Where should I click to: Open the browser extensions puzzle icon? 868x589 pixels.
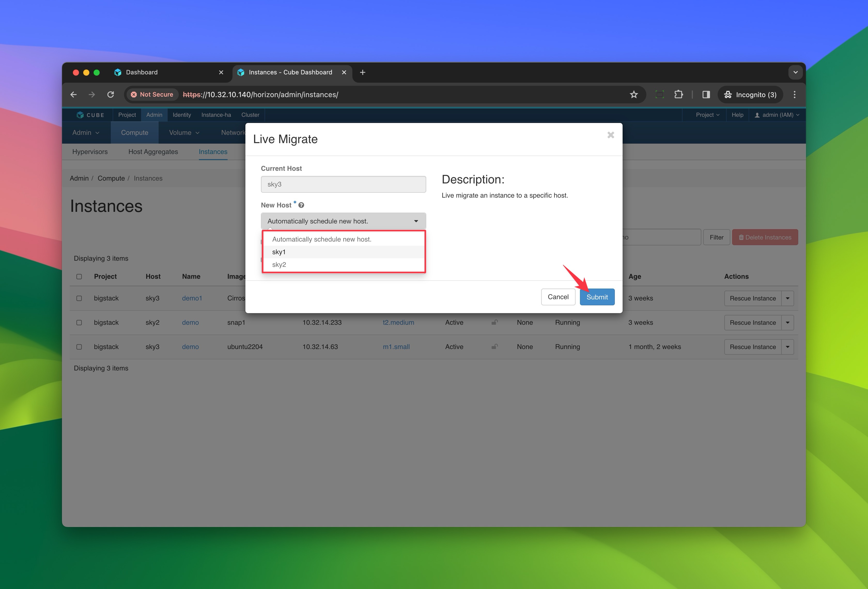pyautogui.click(x=679, y=95)
